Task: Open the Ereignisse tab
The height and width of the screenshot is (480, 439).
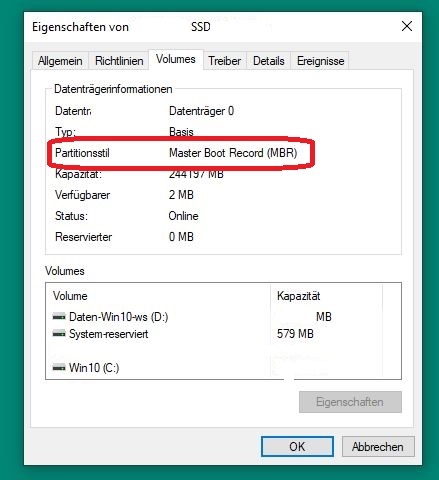Action: click(x=320, y=61)
